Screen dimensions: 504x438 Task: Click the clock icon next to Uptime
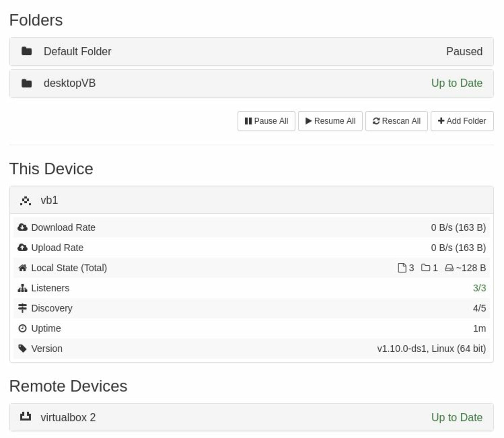click(22, 328)
